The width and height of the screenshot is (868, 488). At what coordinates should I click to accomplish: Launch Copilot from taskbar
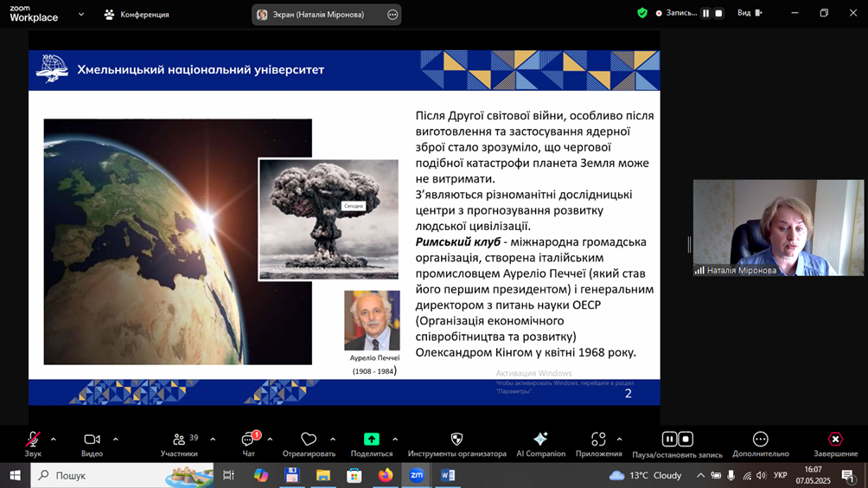point(261,475)
